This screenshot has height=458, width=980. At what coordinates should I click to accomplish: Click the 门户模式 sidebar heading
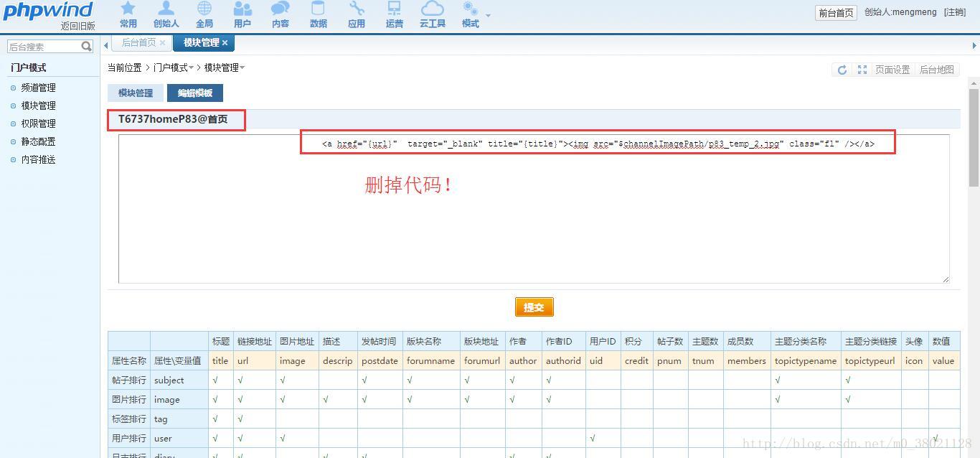click(x=28, y=67)
